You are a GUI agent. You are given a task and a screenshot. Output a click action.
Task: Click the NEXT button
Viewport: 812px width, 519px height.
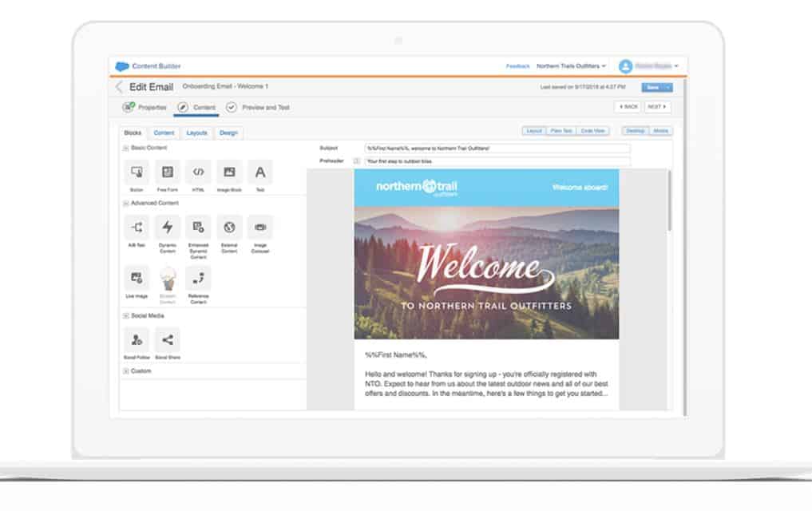(657, 107)
